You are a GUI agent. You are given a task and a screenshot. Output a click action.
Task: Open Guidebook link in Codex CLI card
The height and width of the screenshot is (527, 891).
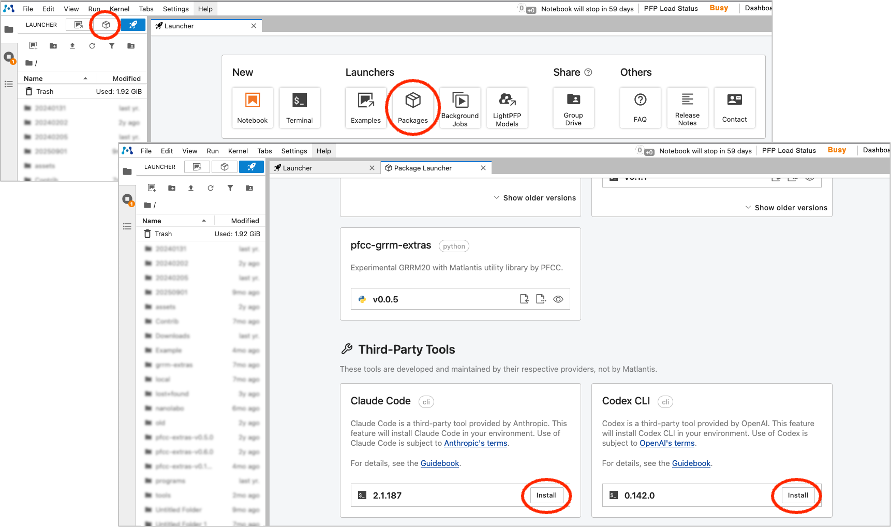point(691,463)
